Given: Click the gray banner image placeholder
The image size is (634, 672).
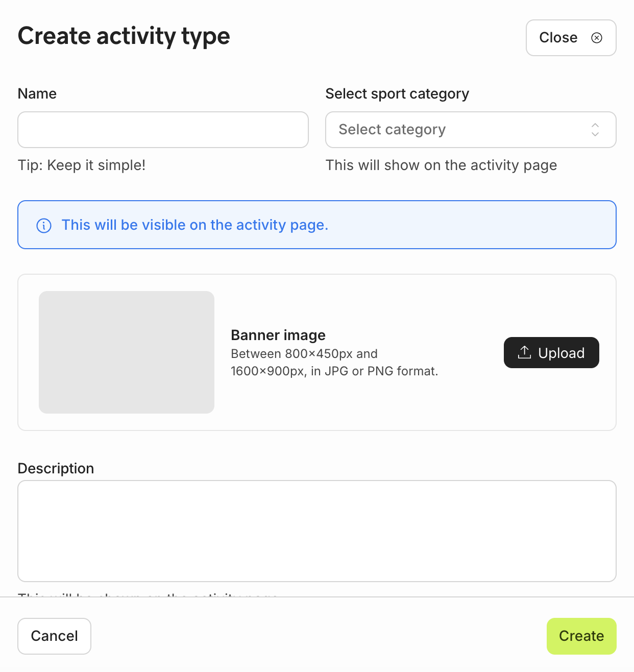Looking at the screenshot, I should point(127,352).
